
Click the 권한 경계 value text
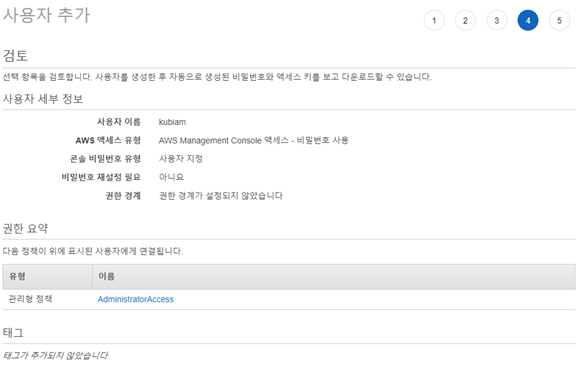pyautogui.click(x=221, y=195)
